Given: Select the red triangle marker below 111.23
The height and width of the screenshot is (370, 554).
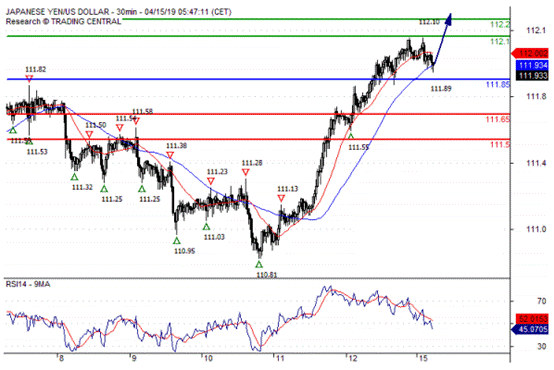Looking at the screenshot, I should click(211, 181).
